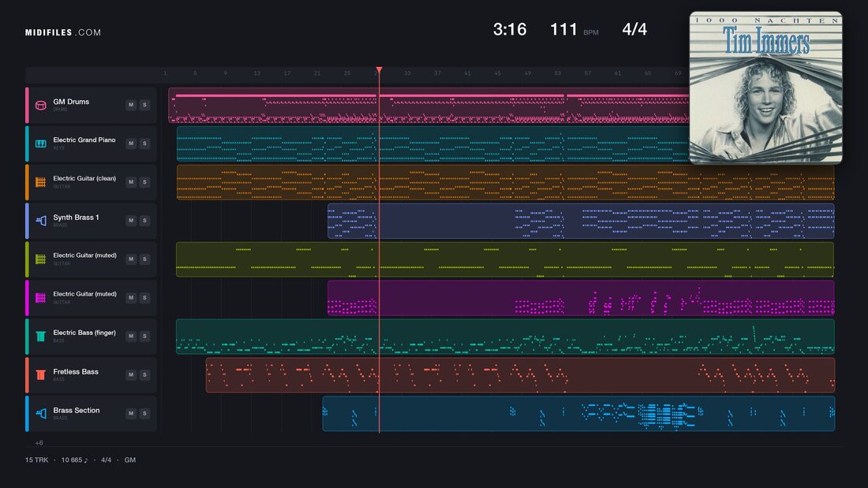
Task: Select the Synth Brass 1 track name
Action: [76, 218]
